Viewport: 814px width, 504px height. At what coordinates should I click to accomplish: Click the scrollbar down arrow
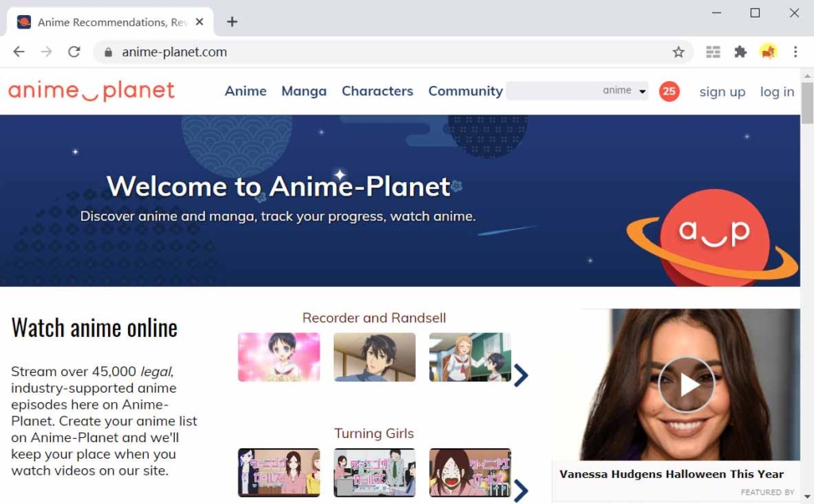pos(807,497)
